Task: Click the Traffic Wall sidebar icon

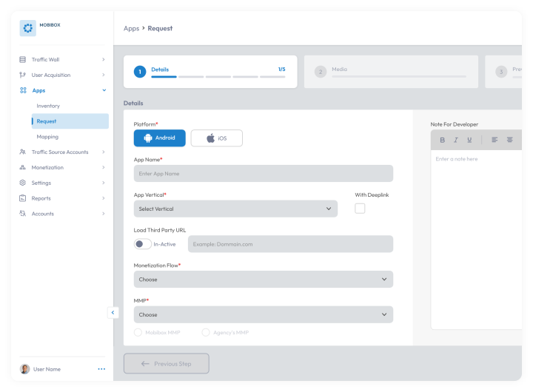Action: coord(22,59)
